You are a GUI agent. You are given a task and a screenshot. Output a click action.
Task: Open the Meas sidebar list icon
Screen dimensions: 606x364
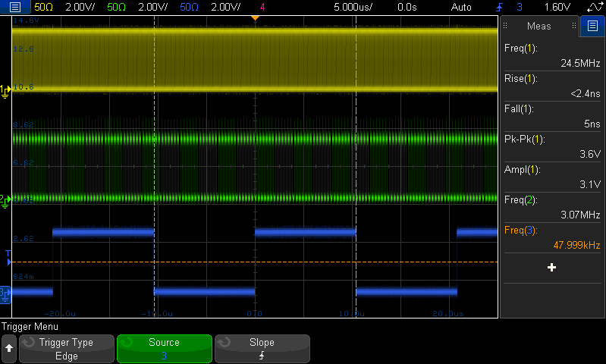click(592, 26)
